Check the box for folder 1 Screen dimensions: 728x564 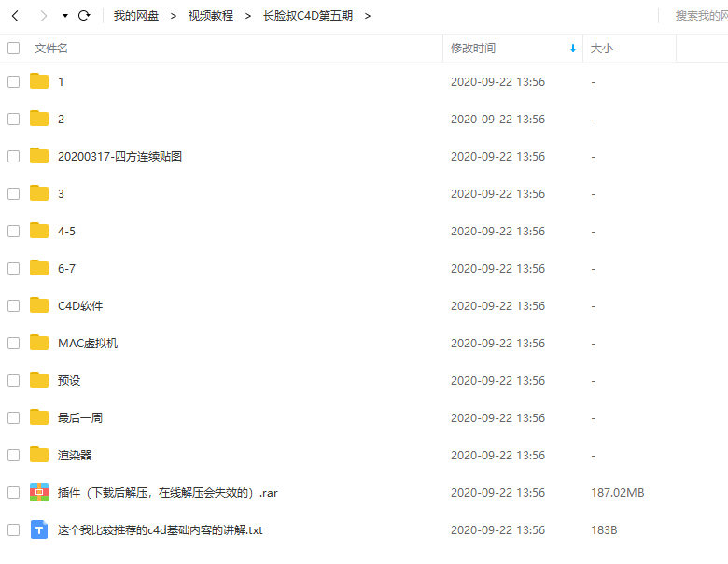click(x=13, y=82)
